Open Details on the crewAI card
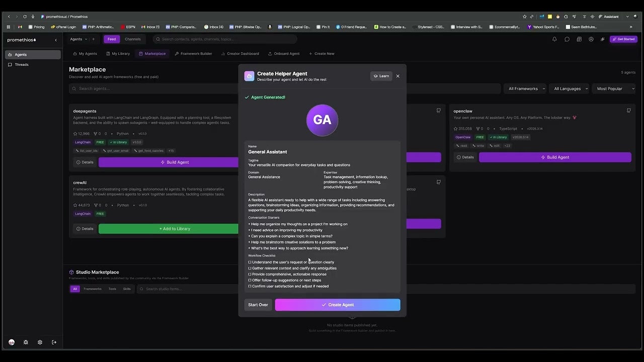This screenshot has height=362, width=644. 85,229
